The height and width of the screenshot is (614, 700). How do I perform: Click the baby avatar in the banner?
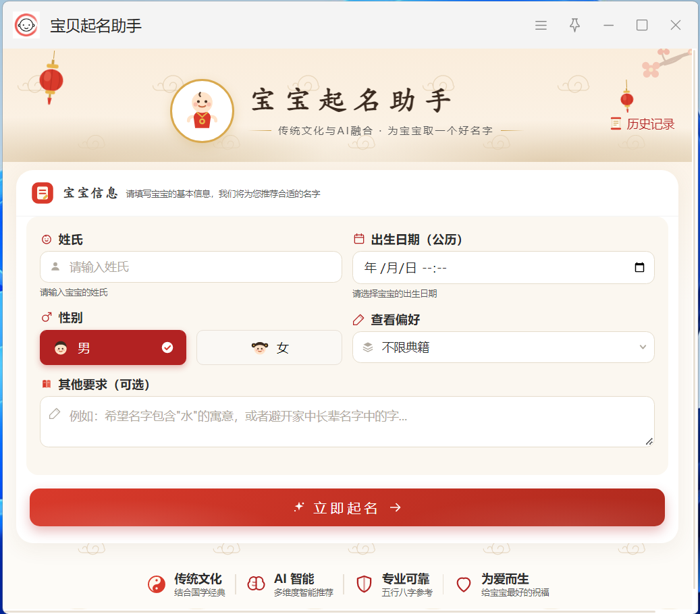coord(203,111)
